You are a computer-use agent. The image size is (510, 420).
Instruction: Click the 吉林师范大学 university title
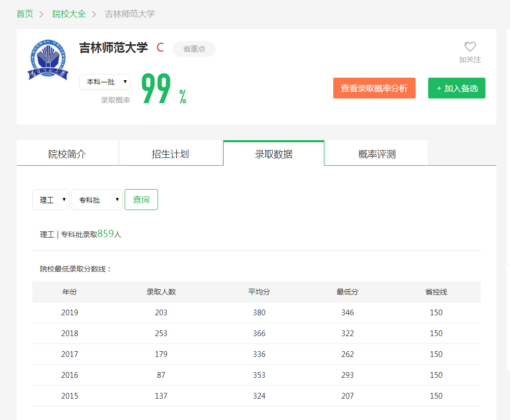click(x=114, y=47)
